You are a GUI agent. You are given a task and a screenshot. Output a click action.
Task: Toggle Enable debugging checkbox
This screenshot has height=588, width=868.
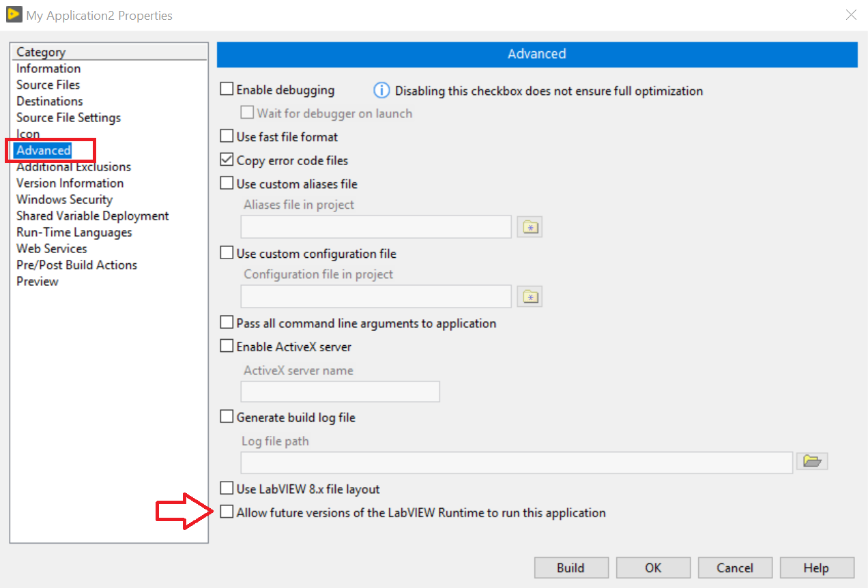[227, 89]
